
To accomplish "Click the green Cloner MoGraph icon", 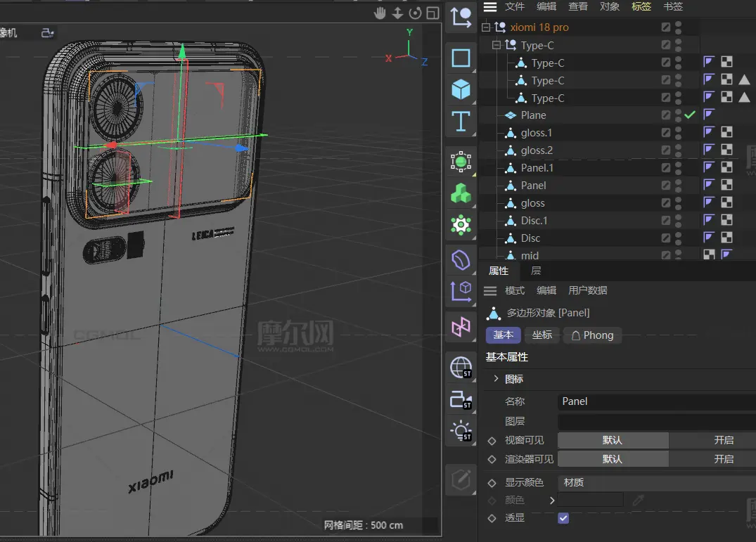I will (461, 193).
